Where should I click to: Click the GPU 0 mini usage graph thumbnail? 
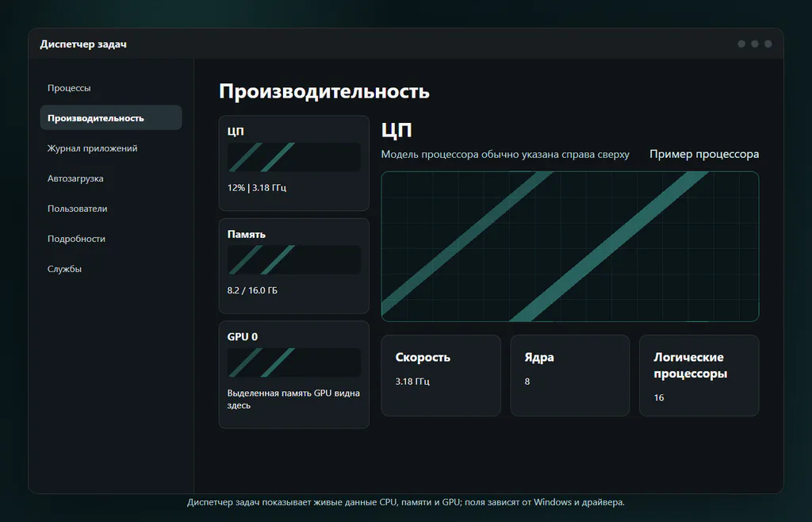pos(294,363)
